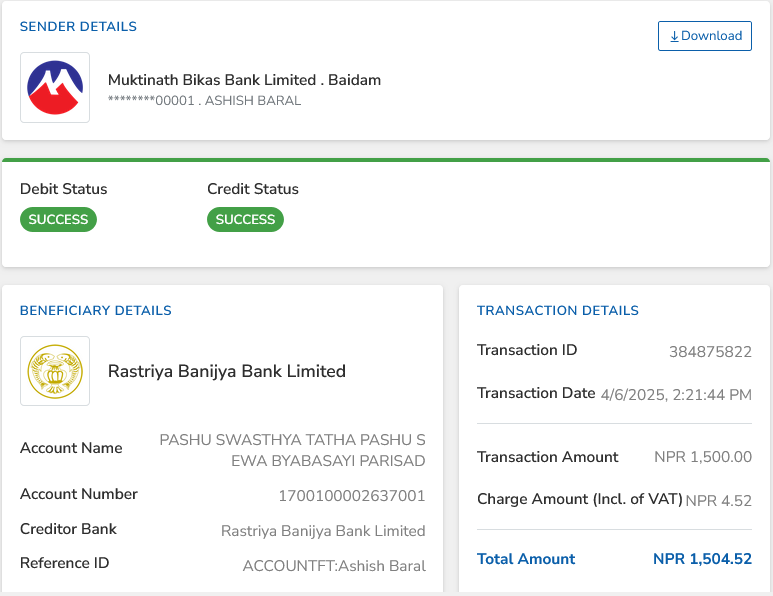Image resolution: width=773 pixels, height=596 pixels.
Task: Select the TRANSACTION DETAILS heading
Action: [558, 311]
